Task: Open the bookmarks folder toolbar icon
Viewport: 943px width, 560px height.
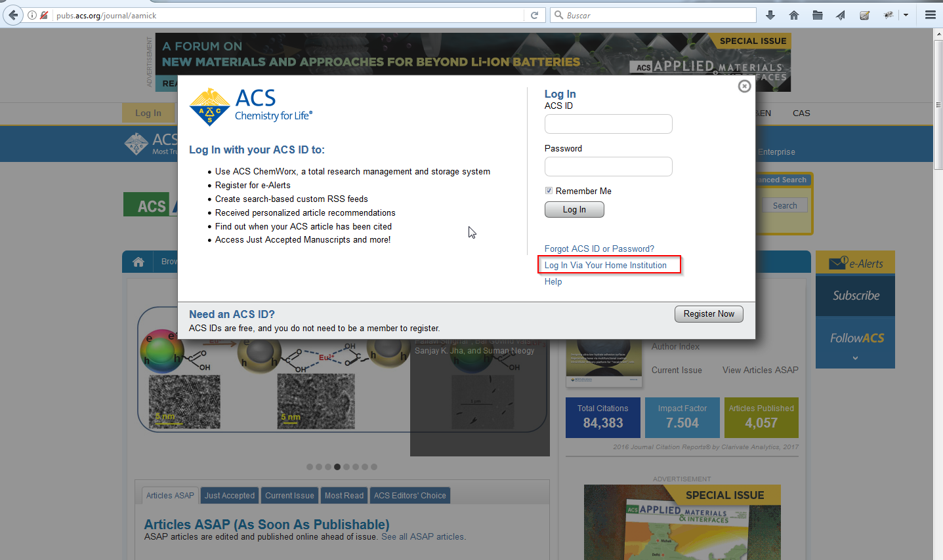Action: coord(818,15)
